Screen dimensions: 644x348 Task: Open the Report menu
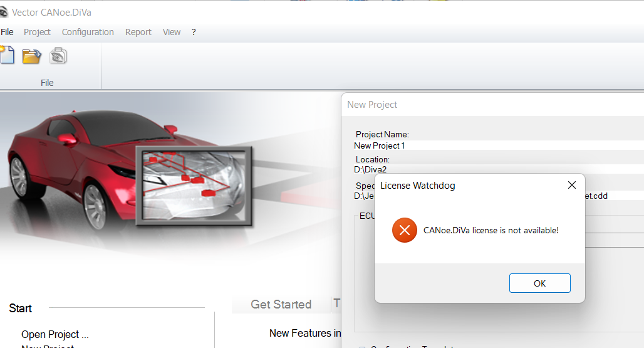pos(138,32)
